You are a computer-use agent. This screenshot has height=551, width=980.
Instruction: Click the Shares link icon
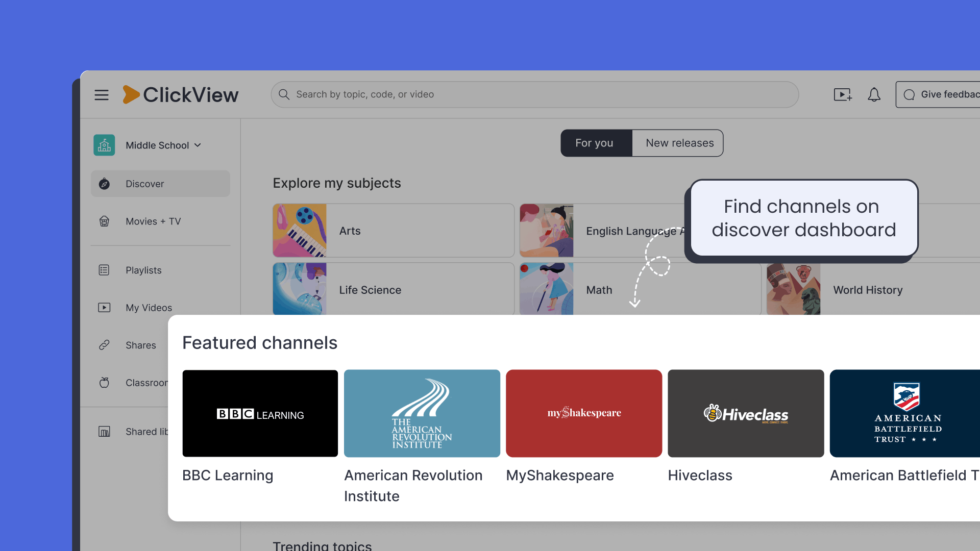coord(104,345)
